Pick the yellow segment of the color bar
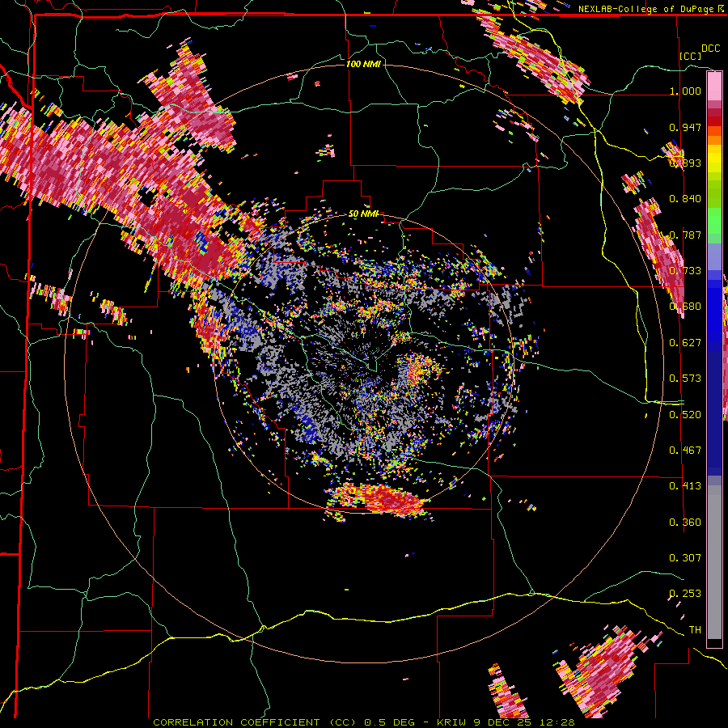 click(x=714, y=159)
